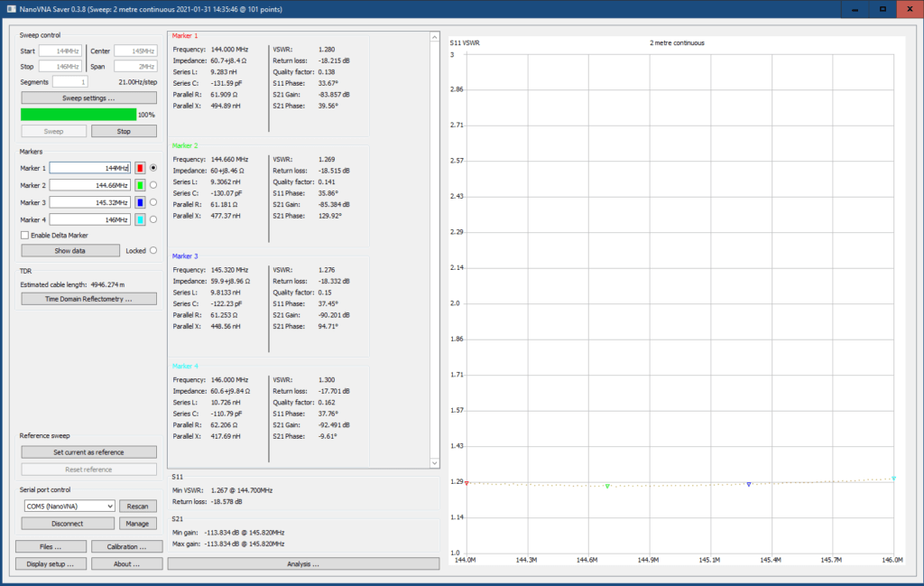Click the Marker 4 frequency field

[89, 219]
